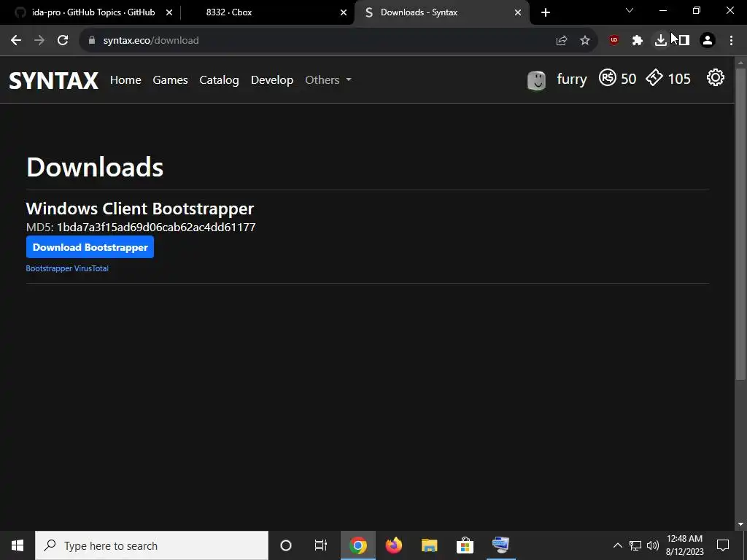Go back using the browser back arrow
The width and height of the screenshot is (747, 560).
point(16,41)
